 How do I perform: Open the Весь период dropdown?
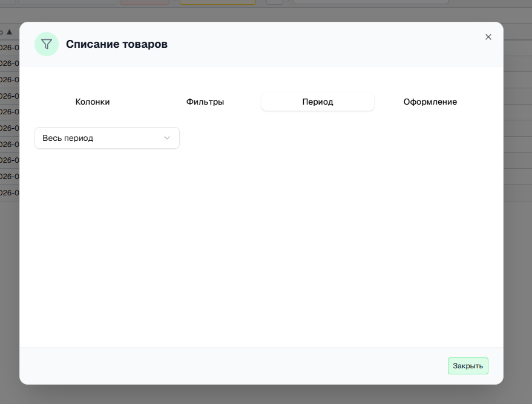[x=107, y=138]
